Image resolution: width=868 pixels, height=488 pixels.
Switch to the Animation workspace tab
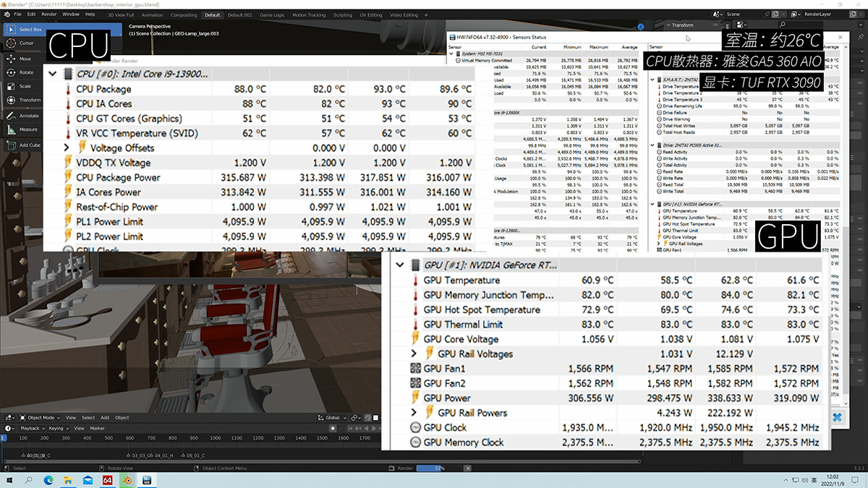coord(153,14)
